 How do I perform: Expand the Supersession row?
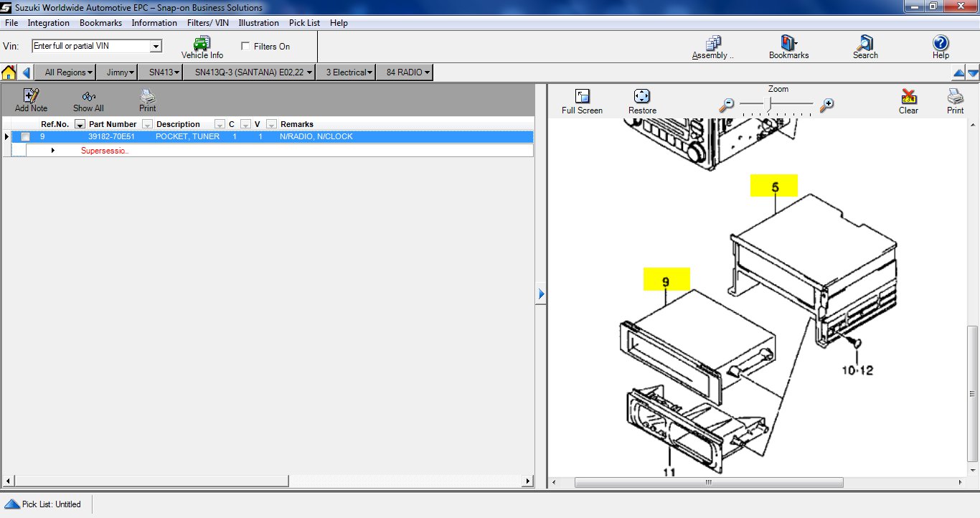(52, 151)
